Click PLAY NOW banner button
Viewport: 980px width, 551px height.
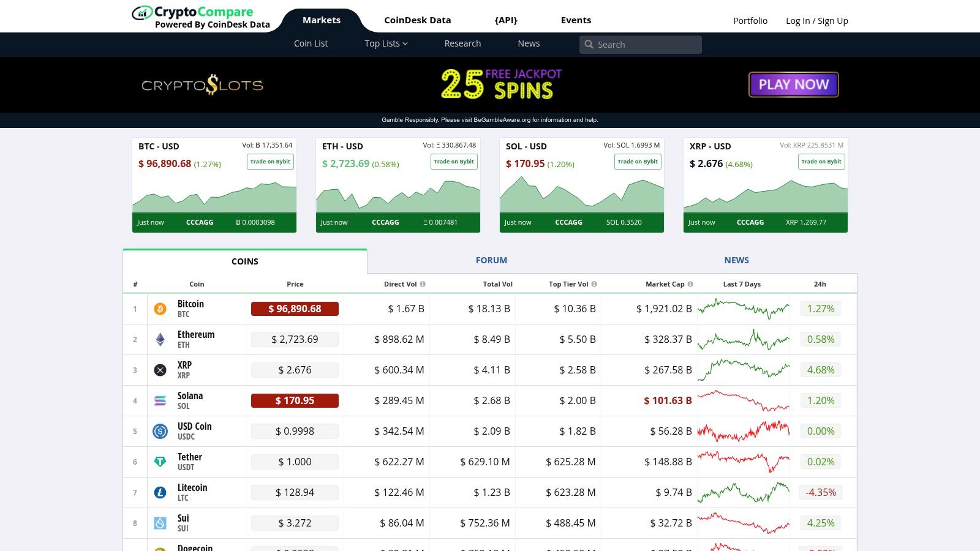click(x=794, y=84)
